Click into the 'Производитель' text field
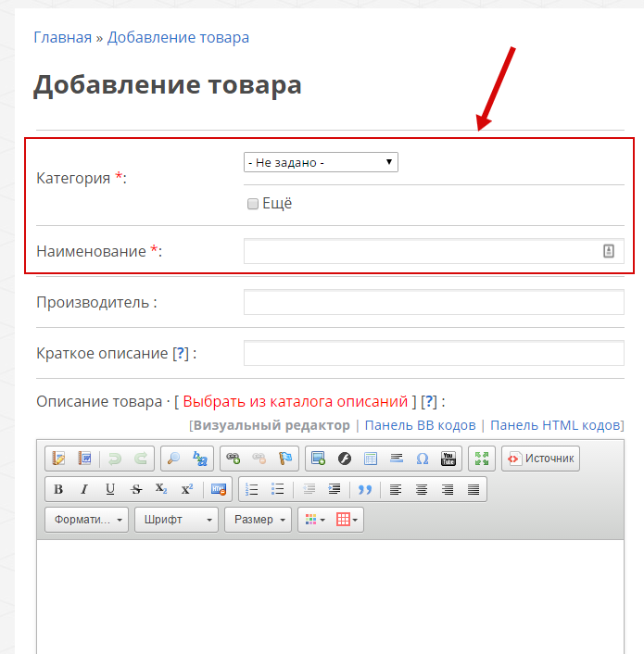 434,302
